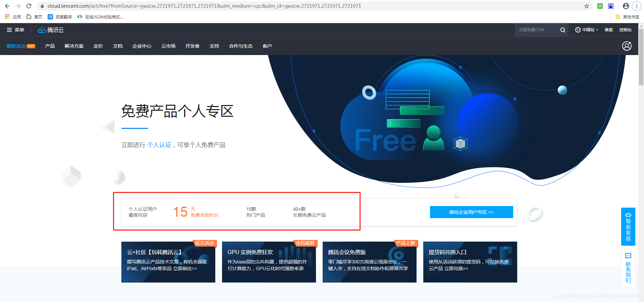The image size is (644, 302).
Task: Open the Chrome three-dot menu
Action: [637, 6]
